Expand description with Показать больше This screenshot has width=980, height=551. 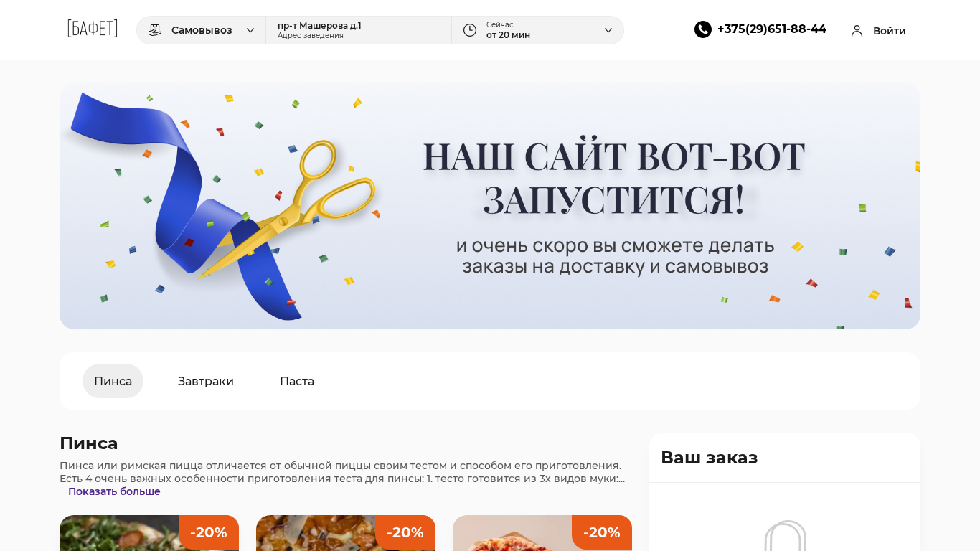tap(114, 491)
